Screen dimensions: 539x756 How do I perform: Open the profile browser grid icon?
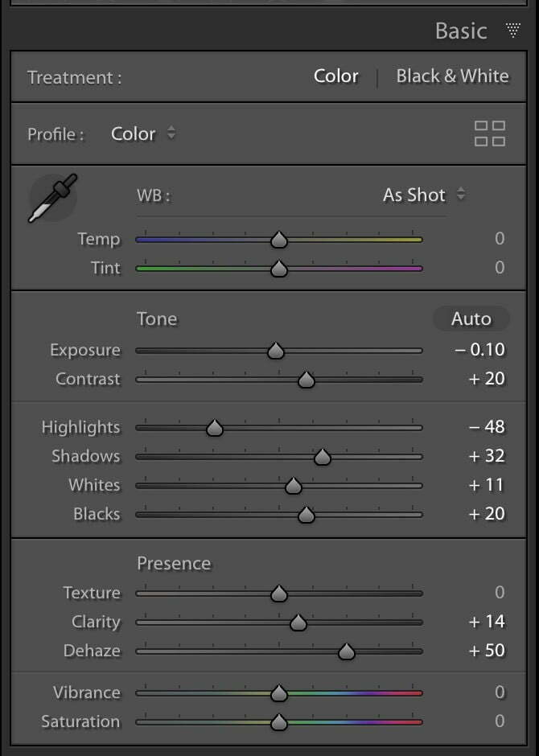point(490,133)
